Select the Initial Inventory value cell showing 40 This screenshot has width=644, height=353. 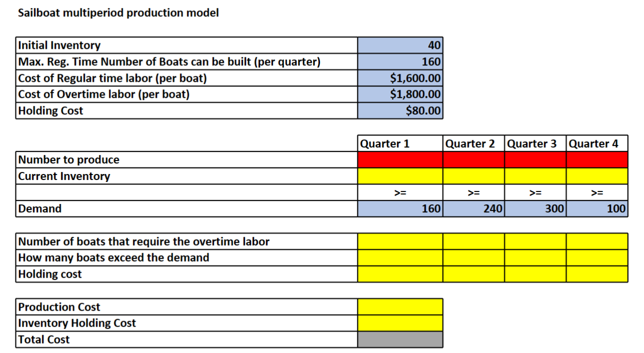pos(399,45)
